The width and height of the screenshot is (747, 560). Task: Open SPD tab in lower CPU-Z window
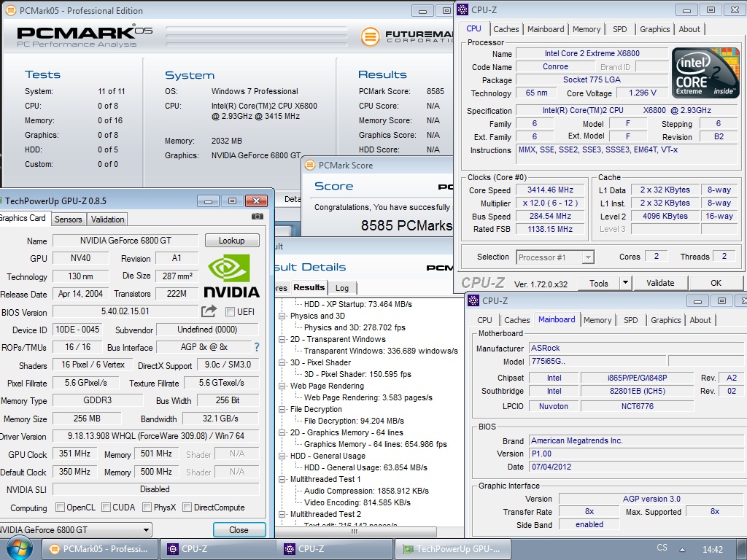tap(630, 320)
